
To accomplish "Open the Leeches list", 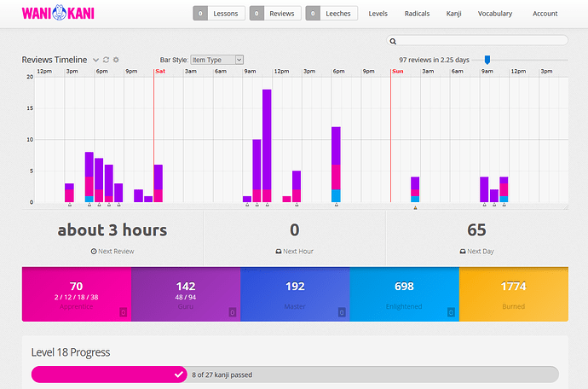I will click(x=331, y=13).
